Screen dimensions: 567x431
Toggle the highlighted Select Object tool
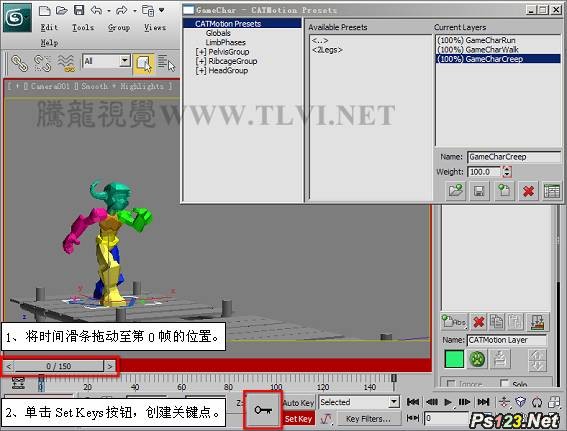(144, 64)
